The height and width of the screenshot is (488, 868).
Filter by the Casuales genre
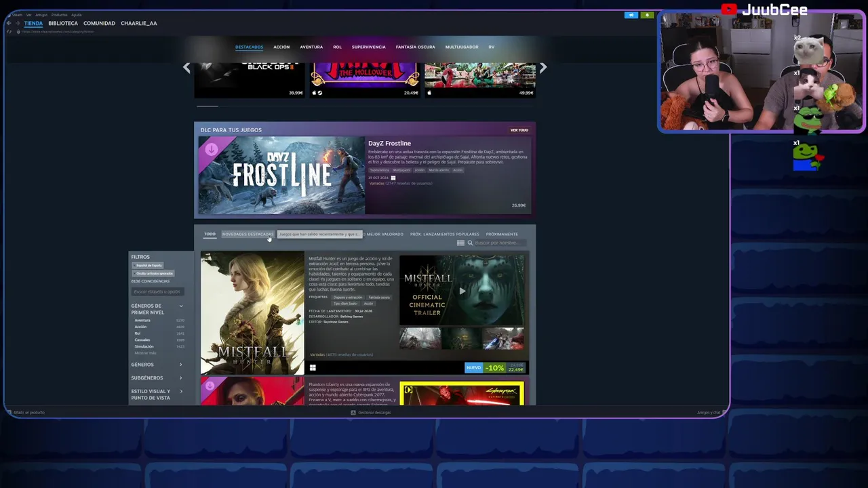pos(142,340)
